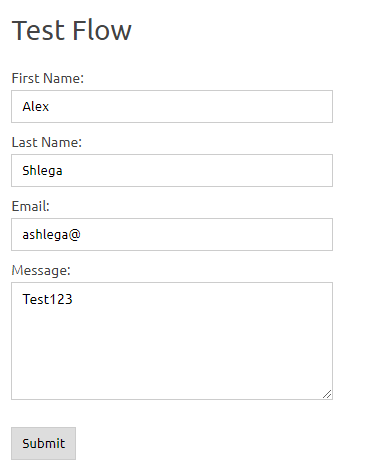Select the Email input field
The image size is (377, 472).
click(172, 234)
